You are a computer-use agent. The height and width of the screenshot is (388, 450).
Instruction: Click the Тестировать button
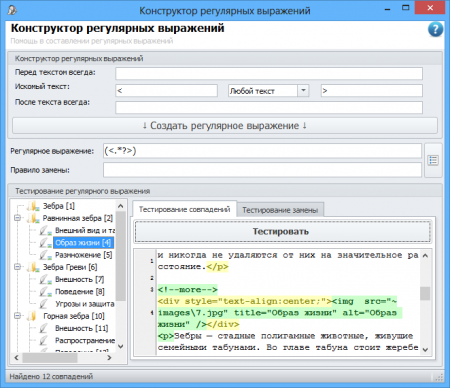(x=282, y=231)
